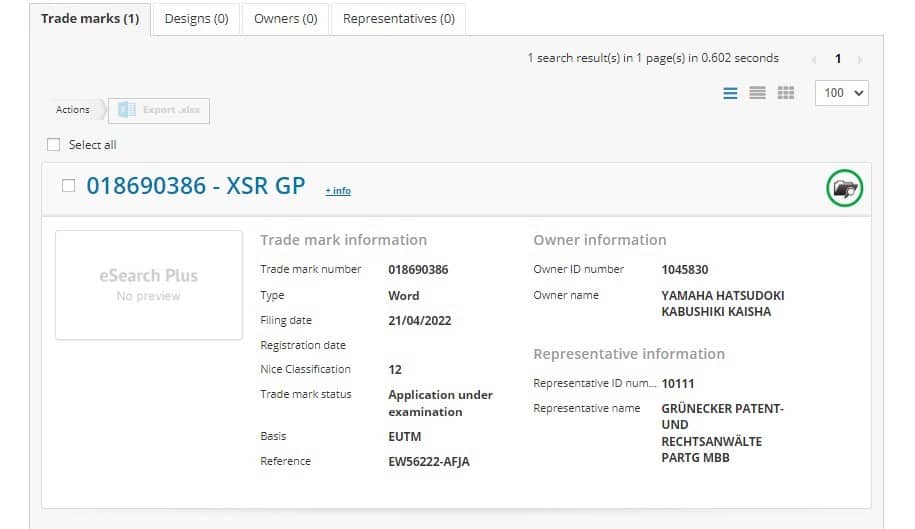Switch to the Owners (0) tab
The width and height of the screenshot is (915, 529).
coord(285,19)
